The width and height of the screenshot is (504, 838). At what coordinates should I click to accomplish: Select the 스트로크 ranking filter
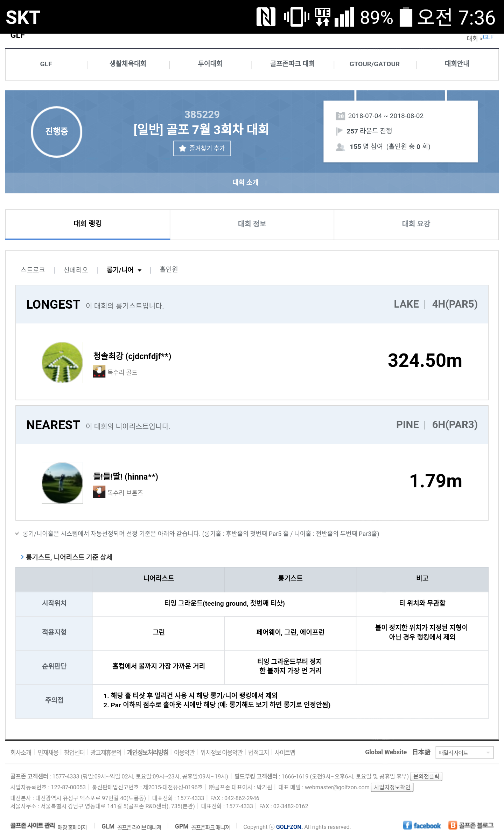click(x=33, y=270)
